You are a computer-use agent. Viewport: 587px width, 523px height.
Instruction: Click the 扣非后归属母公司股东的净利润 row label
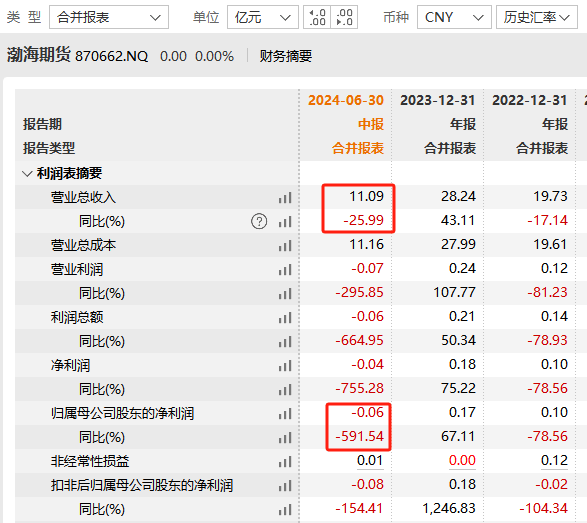click(x=142, y=485)
